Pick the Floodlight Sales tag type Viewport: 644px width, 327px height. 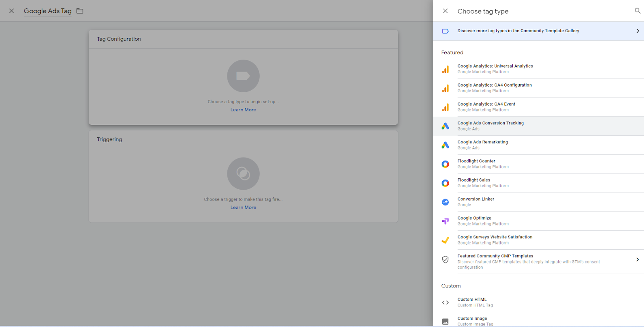(x=539, y=183)
